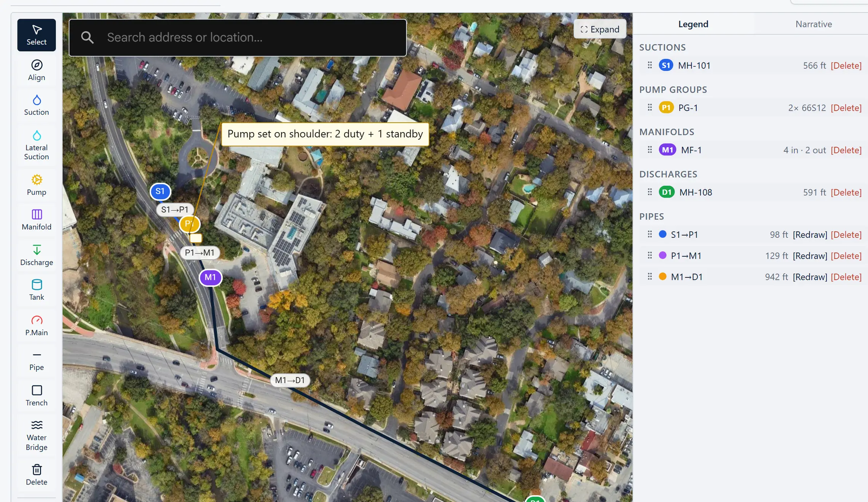The width and height of the screenshot is (868, 502).
Task: Click the P1→M1 label on map
Action: coord(199,253)
